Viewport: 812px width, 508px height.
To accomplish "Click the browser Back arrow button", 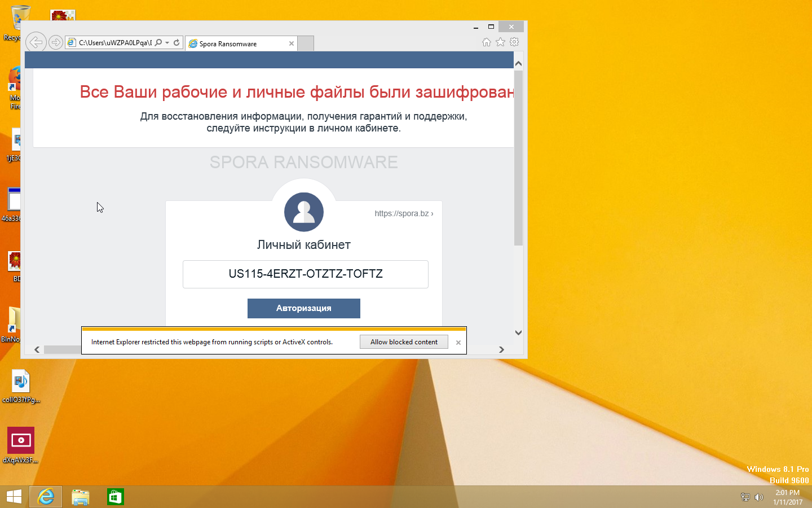I will point(36,42).
